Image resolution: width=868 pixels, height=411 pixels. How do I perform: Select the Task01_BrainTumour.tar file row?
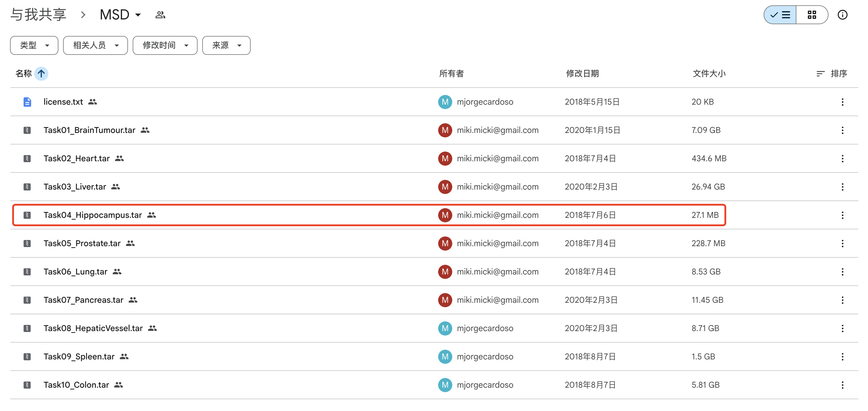tap(89, 130)
